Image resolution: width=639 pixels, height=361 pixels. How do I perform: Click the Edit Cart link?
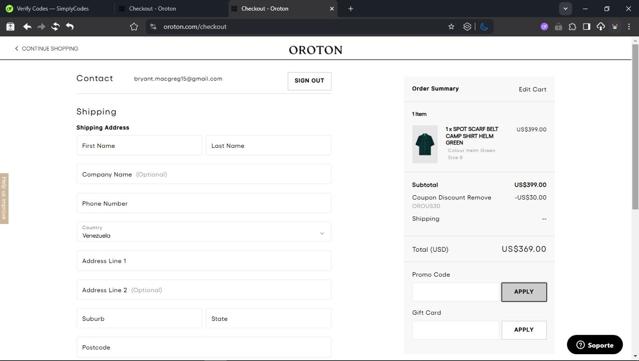pyautogui.click(x=532, y=89)
